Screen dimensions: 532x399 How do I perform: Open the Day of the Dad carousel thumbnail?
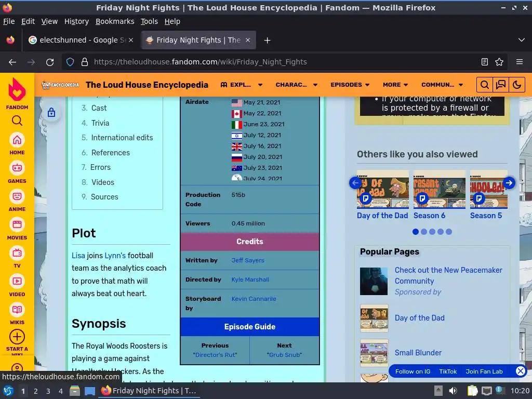383,189
